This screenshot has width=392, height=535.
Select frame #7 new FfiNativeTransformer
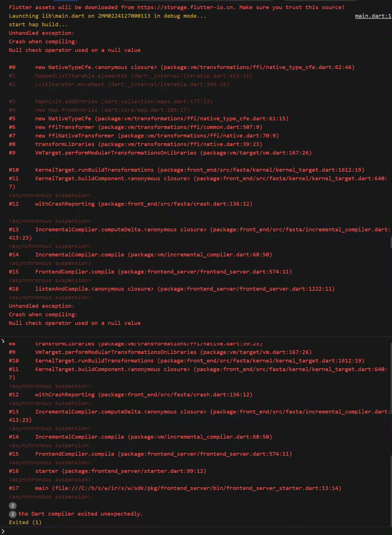[x=144, y=136]
